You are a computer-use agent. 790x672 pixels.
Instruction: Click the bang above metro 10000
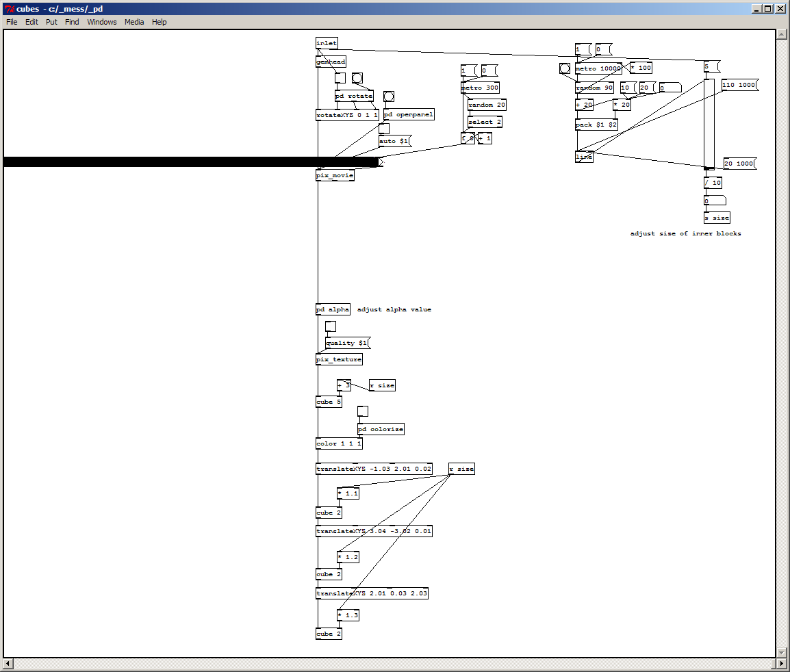pos(564,68)
